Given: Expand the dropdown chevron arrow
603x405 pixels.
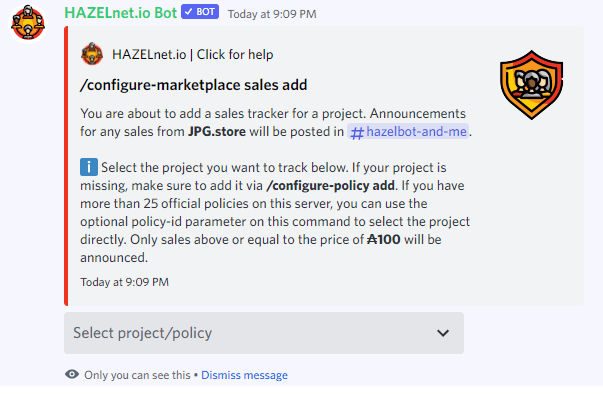Looking at the screenshot, I should (443, 333).
